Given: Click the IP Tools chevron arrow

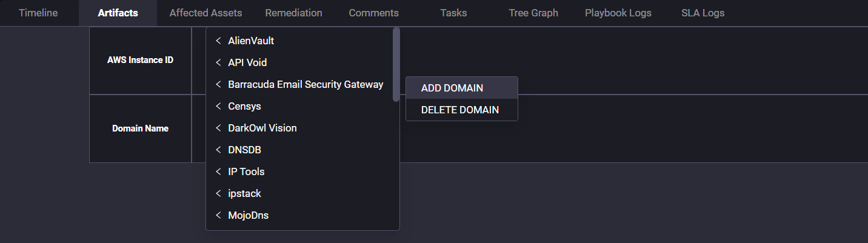Looking at the screenshot, I should pos(218,172).
